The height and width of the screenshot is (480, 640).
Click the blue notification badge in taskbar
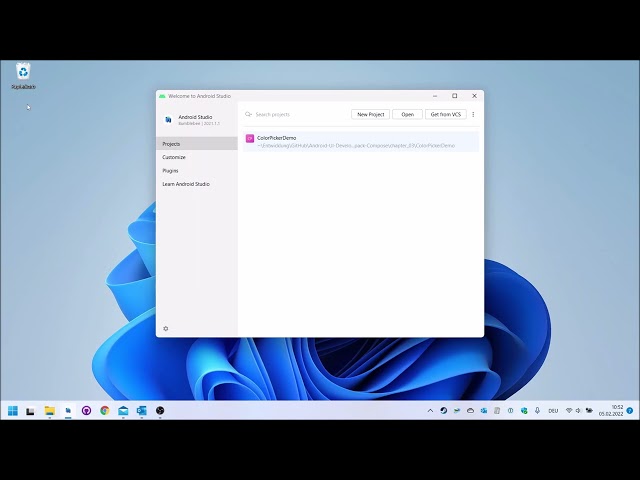(x=630, y=411)
